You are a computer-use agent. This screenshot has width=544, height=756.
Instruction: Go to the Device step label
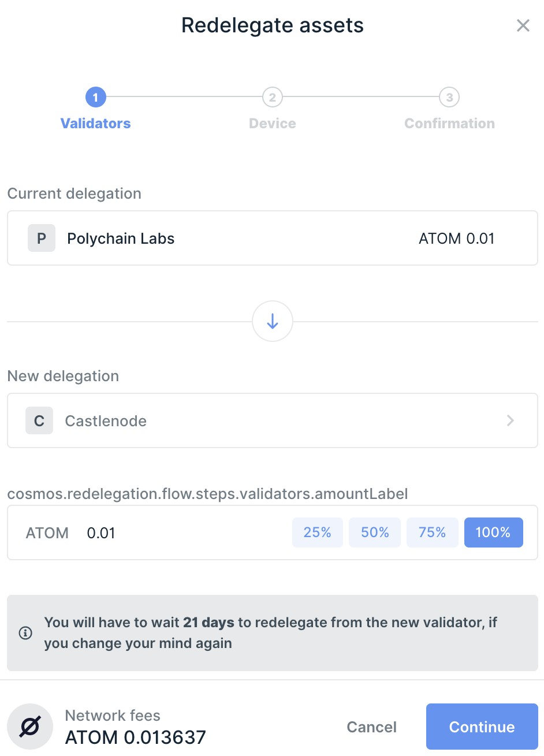[x=273, y=124]
